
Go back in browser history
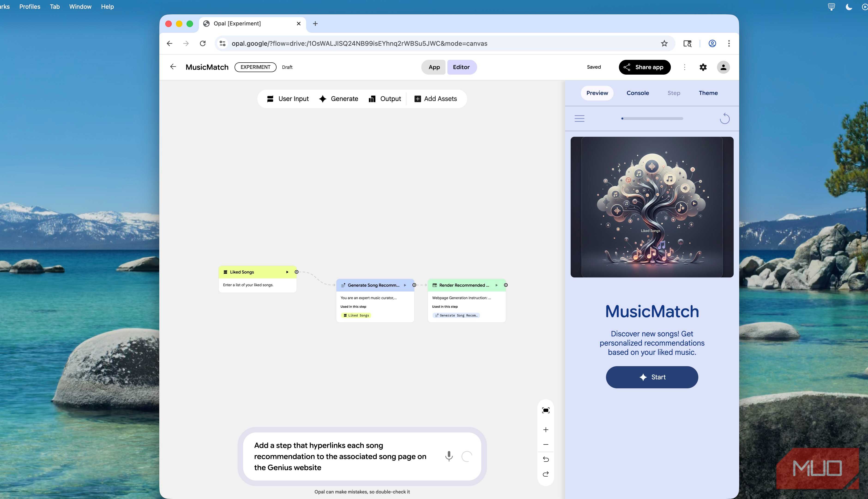(x=169, y=43)
